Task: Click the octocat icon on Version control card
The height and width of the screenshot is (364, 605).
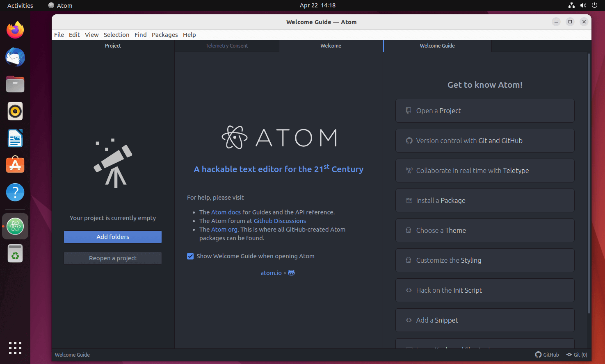Action: coord(409,140)
